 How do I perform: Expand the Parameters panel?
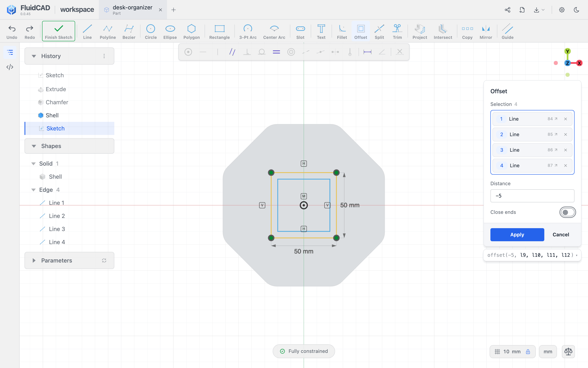(34, 260)
